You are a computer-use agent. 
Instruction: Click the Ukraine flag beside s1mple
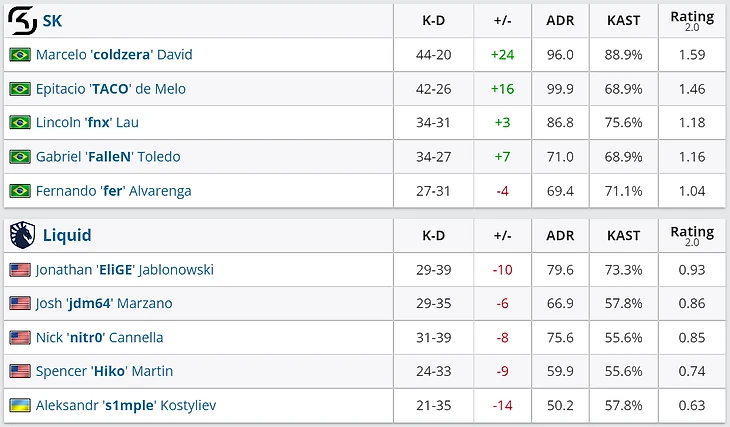(x=20, y=405)
